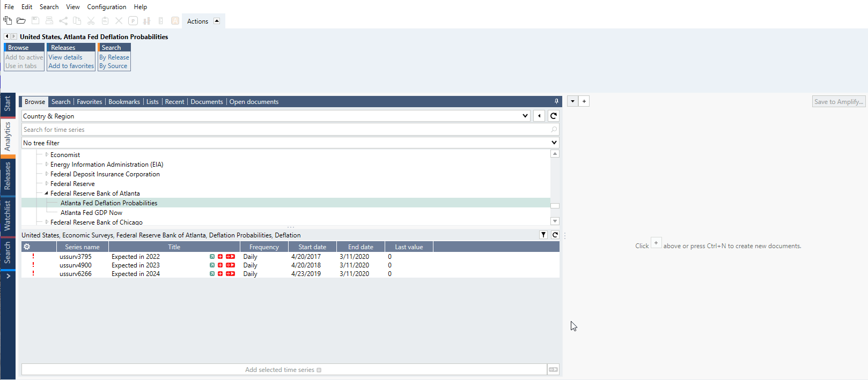Open column settings gear in series table
This screenshot has height=380, width=868.
[27, 247]
